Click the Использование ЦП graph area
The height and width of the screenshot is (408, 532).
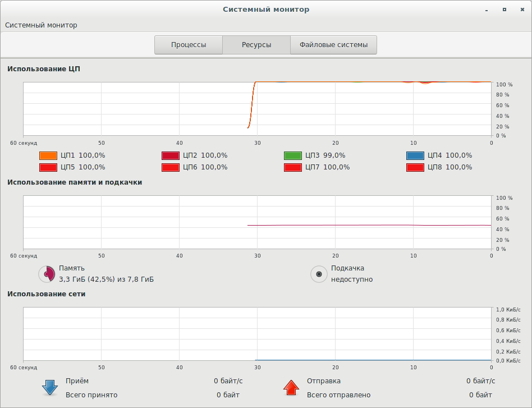click(257, 109)
